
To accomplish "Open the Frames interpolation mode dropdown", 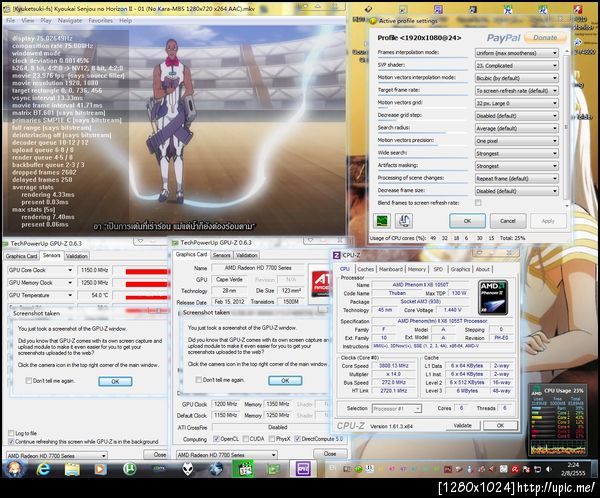I will [517, 53].
